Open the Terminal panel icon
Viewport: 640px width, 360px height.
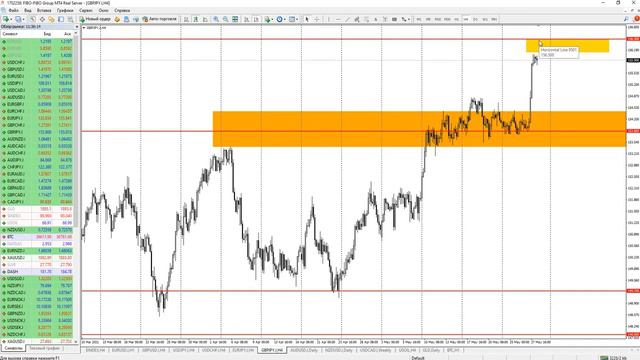61,19
